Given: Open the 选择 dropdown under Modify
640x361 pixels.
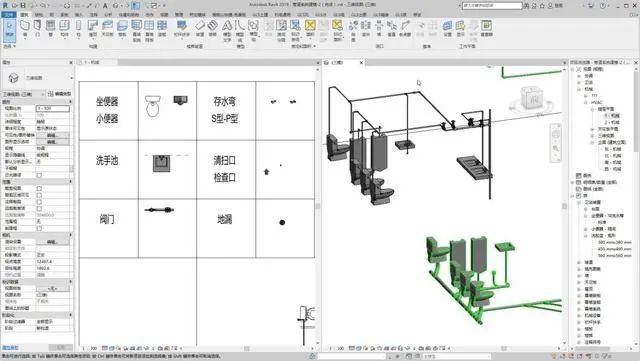Looking at the screenshot, I should [9, 46].
